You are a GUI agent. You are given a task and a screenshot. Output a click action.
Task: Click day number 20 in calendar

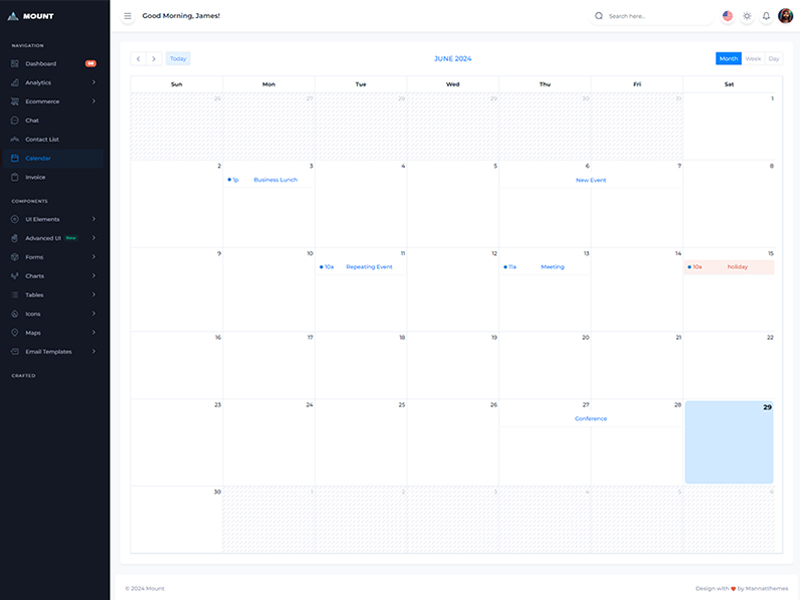[586, 337]
